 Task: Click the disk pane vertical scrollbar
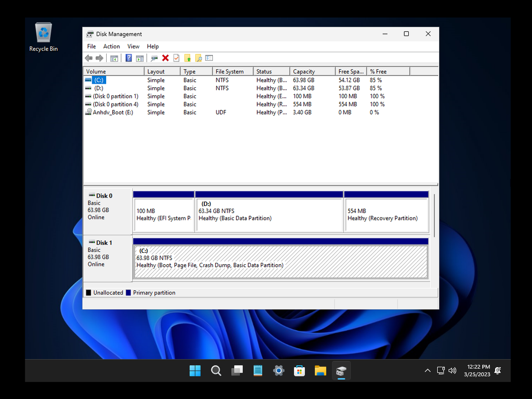[434, 215]
